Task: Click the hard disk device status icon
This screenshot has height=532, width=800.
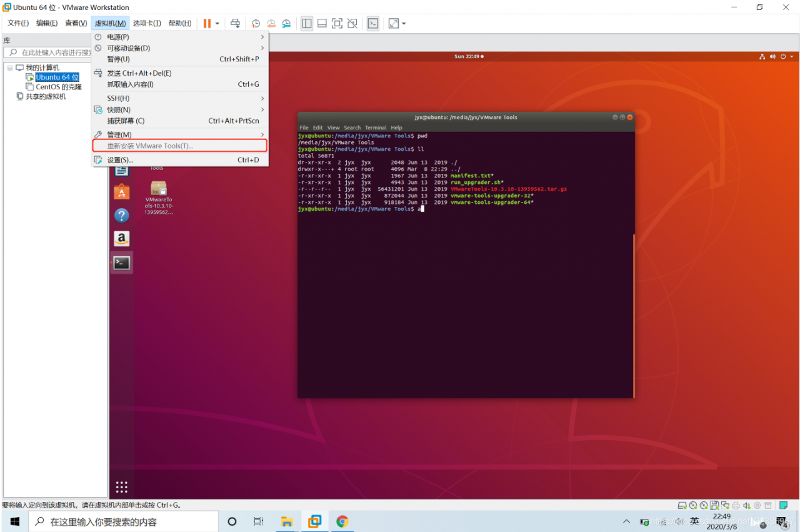Action: (683, 505)
